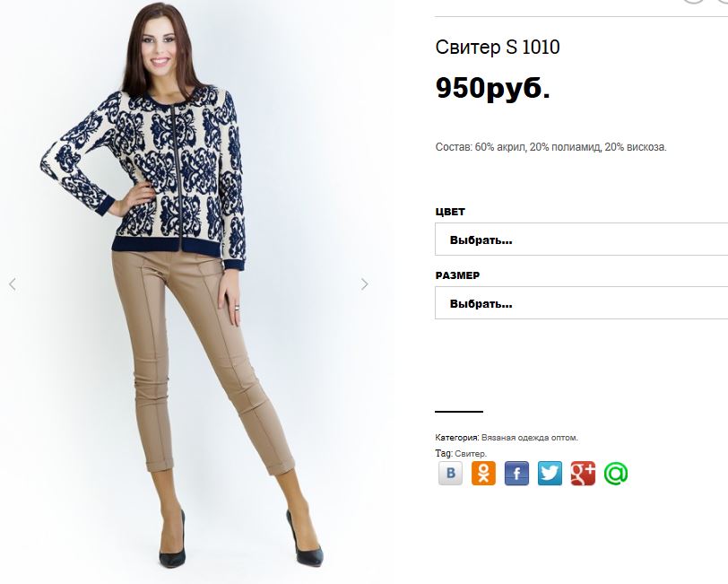Open the РАЗМЕР size dropdown

[x=581, y=303]
